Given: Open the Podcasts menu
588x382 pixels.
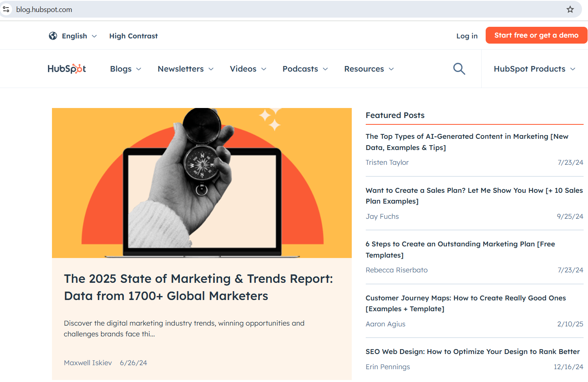Looking at the screenshot, I should [x=300, y=69].
